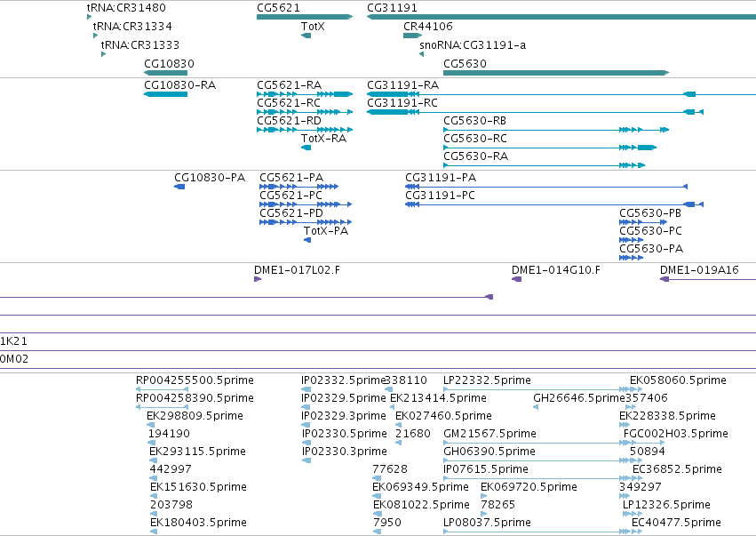Open the IP07615.5prime EST
Screen dimensions: 756x536
pos(543,478)
